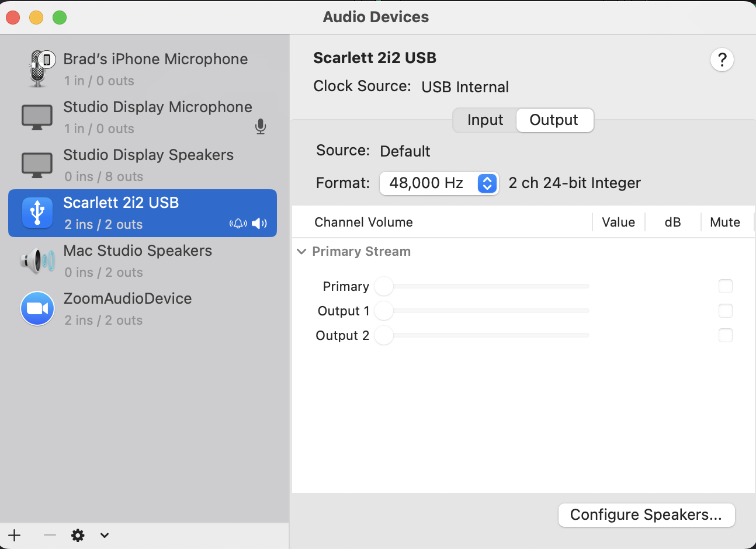This screenshot has width=756, height=549.
Task: Click the Value column header
Action: click(618, 223)
